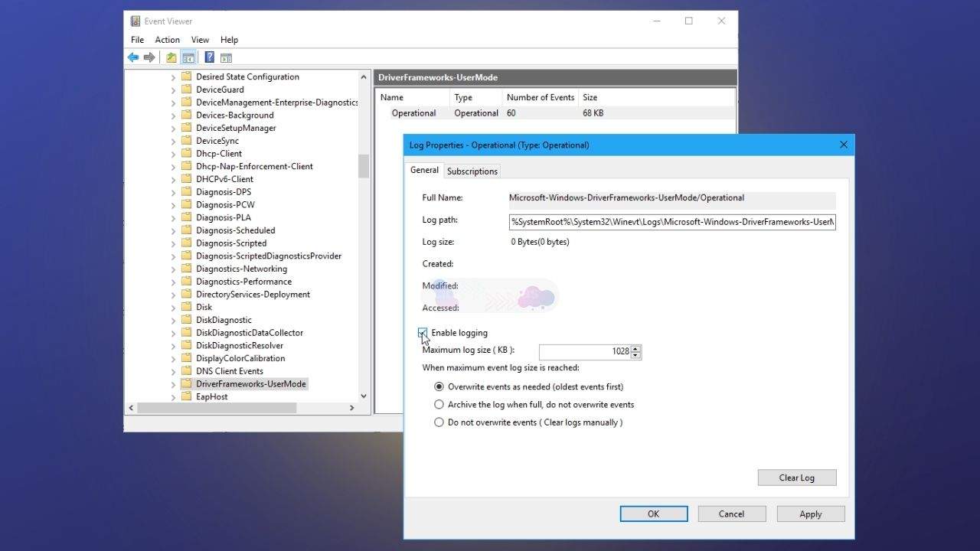
Task: Click the DNS Client Events folder icon
Action: [x=186, y=371]
